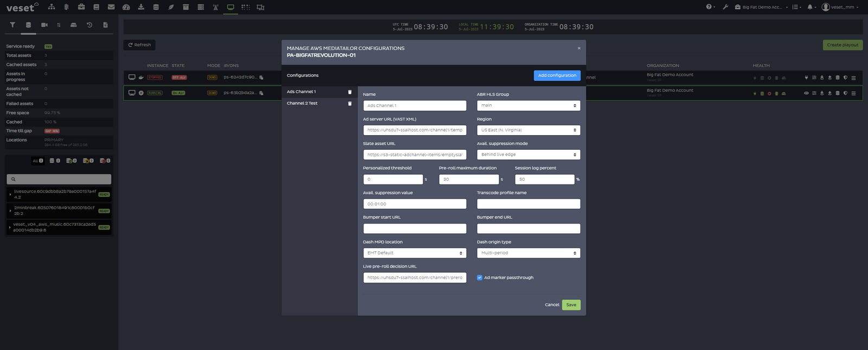Copy DNS of ps-6242d7c90 instance

tap(261, 78)
